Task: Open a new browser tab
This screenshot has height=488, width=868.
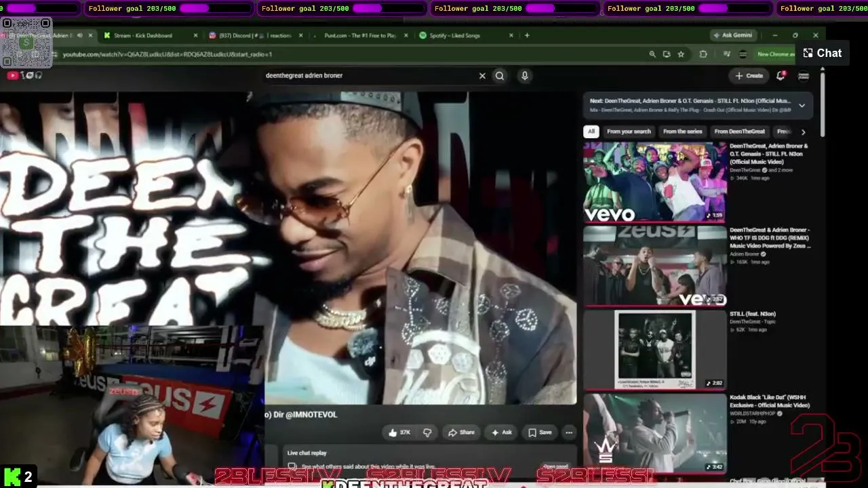Action: (x=527, y=35)
